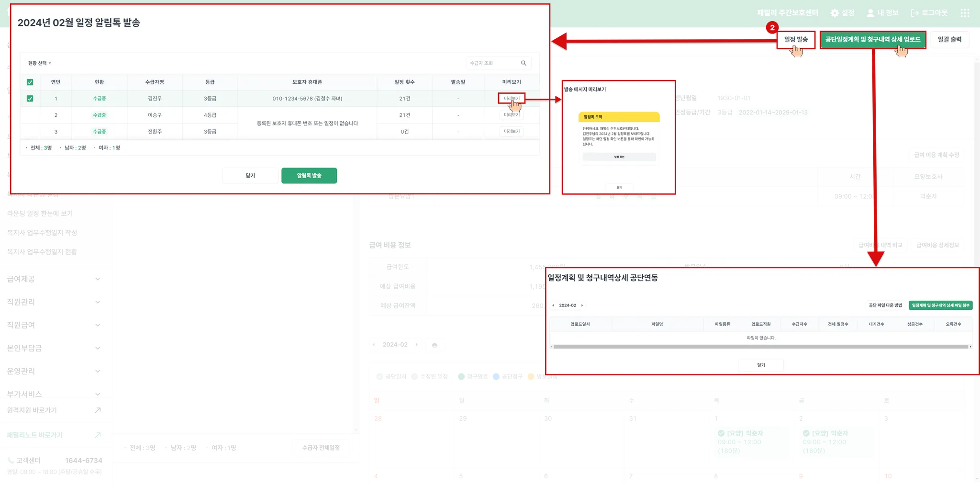980x486 pixels.
Task: Preview message for 전환주 row
Action: [x=512, y=131]
